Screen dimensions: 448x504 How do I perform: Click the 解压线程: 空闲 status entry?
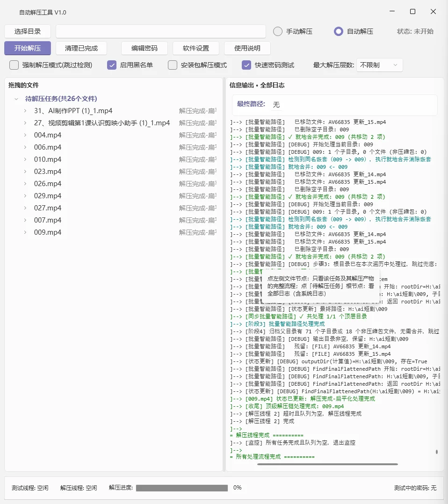(x=79, y=488)
